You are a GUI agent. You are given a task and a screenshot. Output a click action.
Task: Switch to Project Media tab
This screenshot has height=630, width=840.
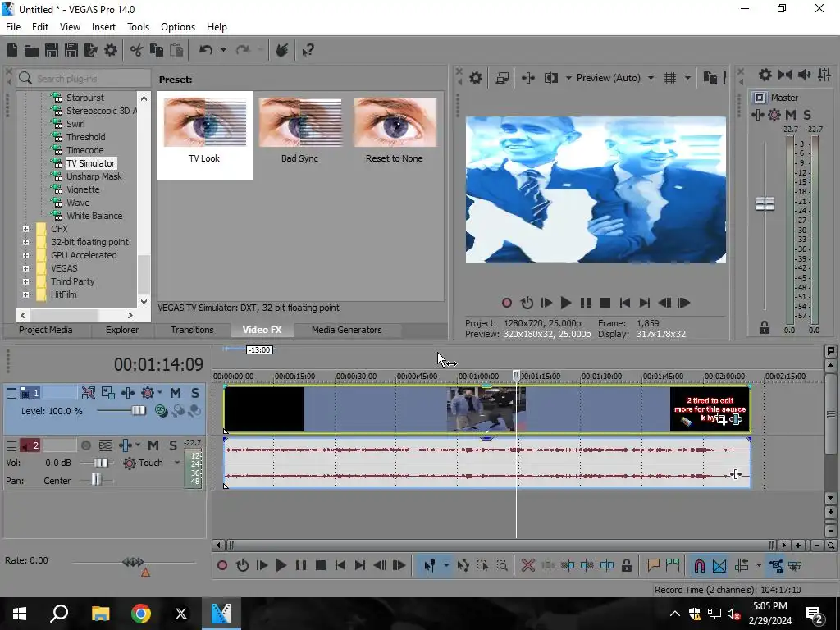pos(46,330)
